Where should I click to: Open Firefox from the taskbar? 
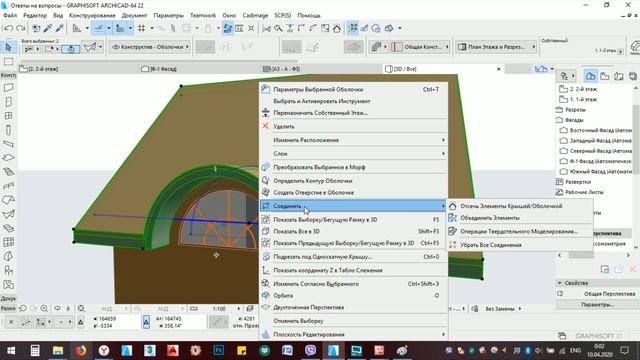click(81, 350)
